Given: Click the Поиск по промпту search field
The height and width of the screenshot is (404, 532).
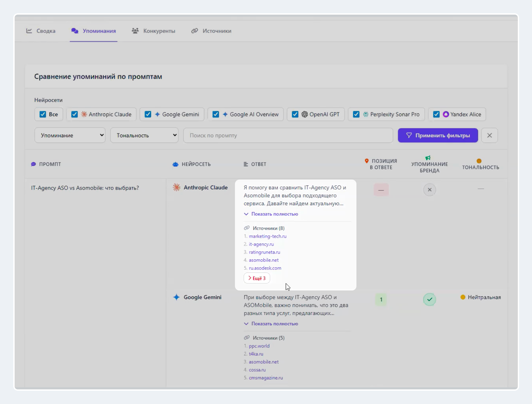Looking at the screenshot, I should coord(288,135).
